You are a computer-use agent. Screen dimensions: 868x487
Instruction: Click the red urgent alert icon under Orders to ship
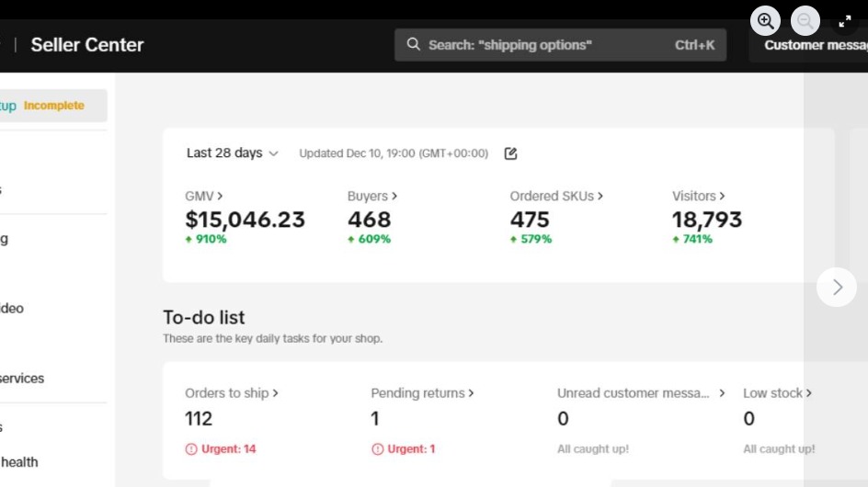[x=191, y=449]
